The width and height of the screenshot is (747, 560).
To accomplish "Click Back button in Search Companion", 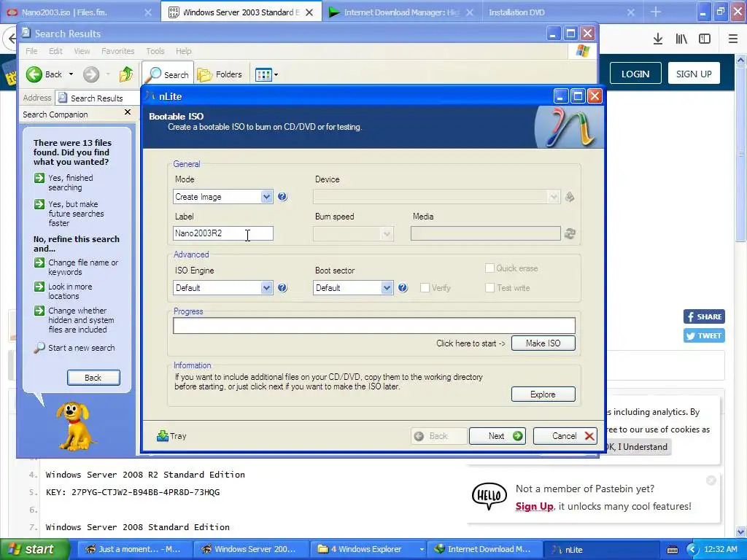I will pyautogui.click(x=93, y=378).
